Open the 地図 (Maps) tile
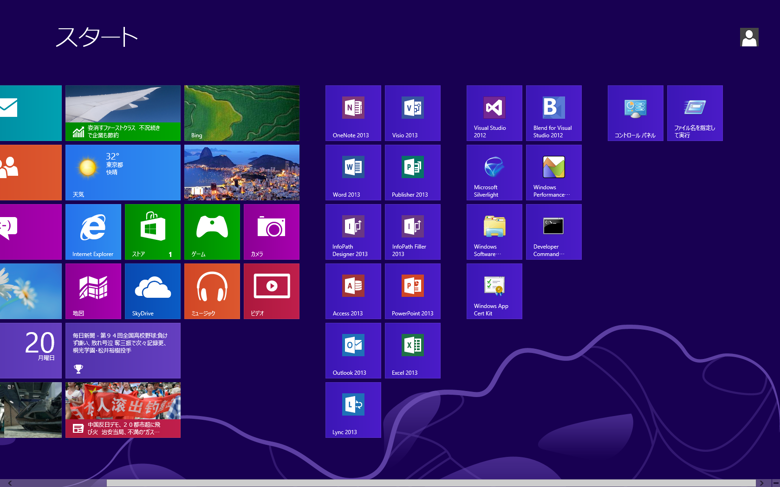This screenshot has height=487, width=780. 93,291
